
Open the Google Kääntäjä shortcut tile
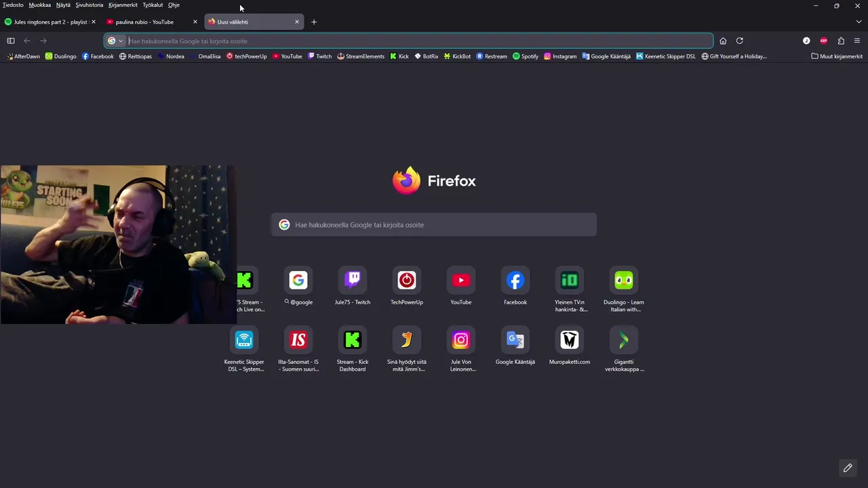(x=515, y=346)
